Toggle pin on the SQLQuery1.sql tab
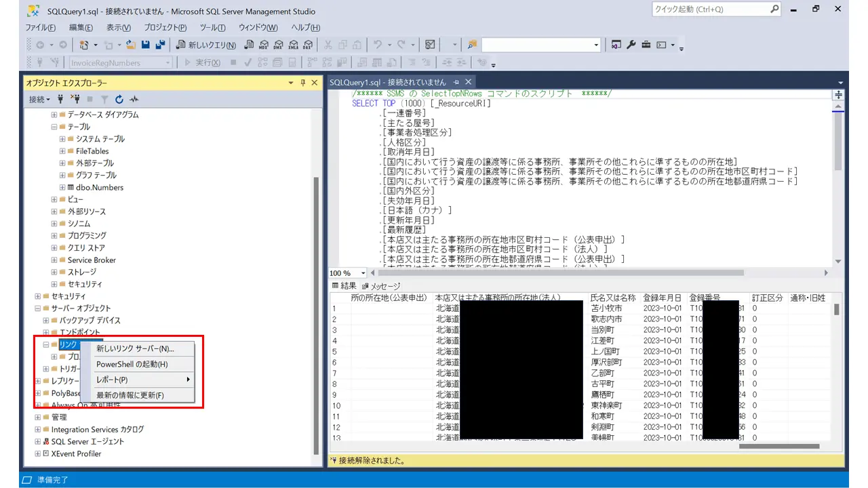The height and width of the screenshot is (488, 868). [x=456, y=82]
